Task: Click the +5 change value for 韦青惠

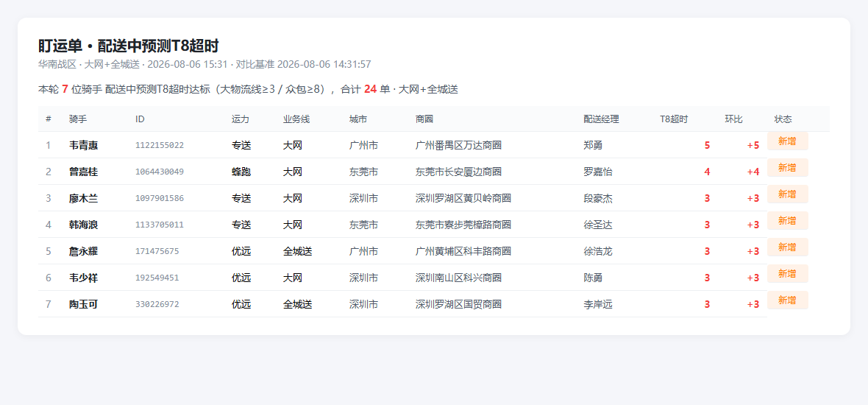Action: [x=753, y=146]
